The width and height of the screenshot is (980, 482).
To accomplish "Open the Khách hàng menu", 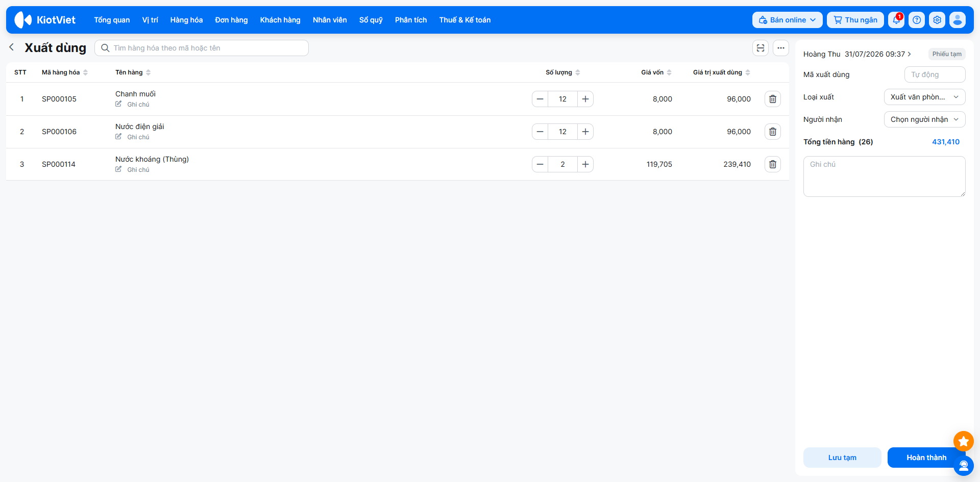I will (280, 20).
